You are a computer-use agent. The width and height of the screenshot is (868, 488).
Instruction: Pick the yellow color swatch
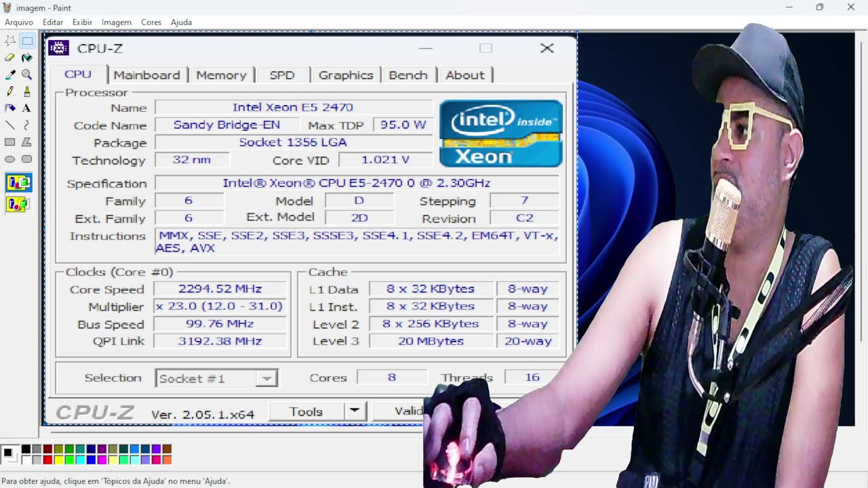coord(58,460)
